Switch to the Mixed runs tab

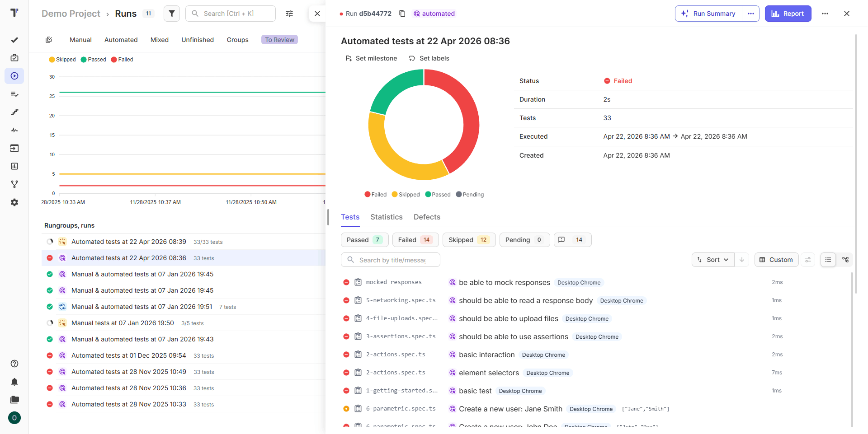(x=160, y=40)
